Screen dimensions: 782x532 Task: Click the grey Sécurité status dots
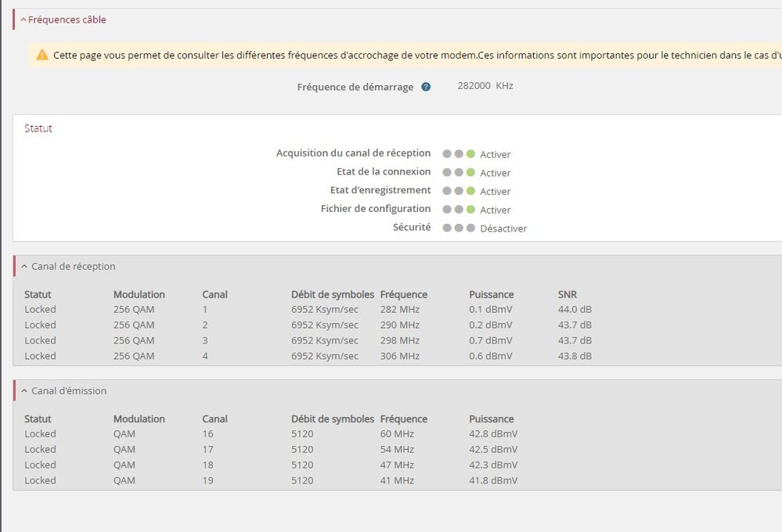click(458, 228)
